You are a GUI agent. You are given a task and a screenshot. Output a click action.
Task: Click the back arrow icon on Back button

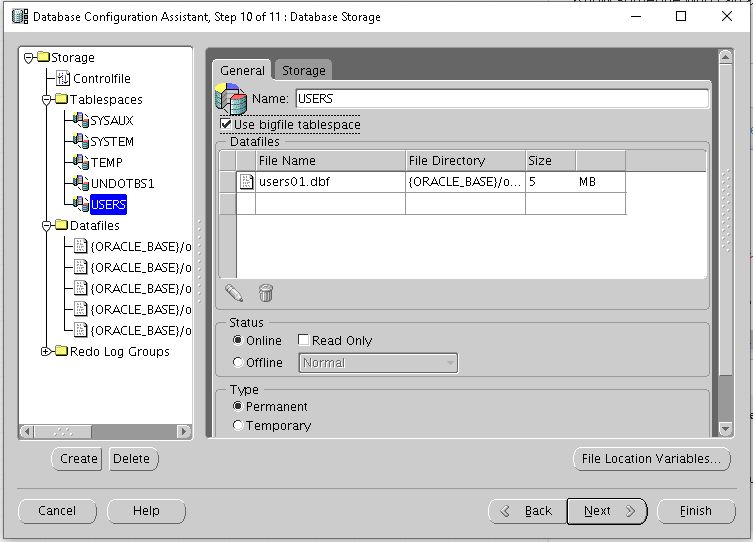505,511
